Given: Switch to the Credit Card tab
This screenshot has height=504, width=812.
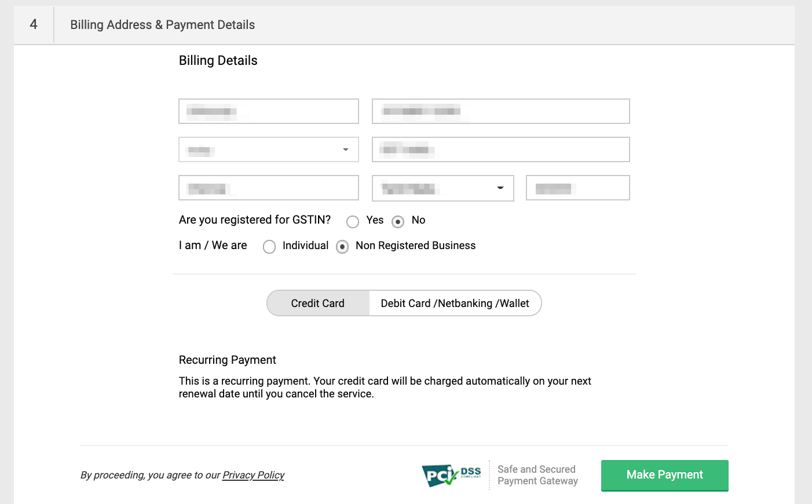Looking at the screenshot, I should click(x=318, y=303).
